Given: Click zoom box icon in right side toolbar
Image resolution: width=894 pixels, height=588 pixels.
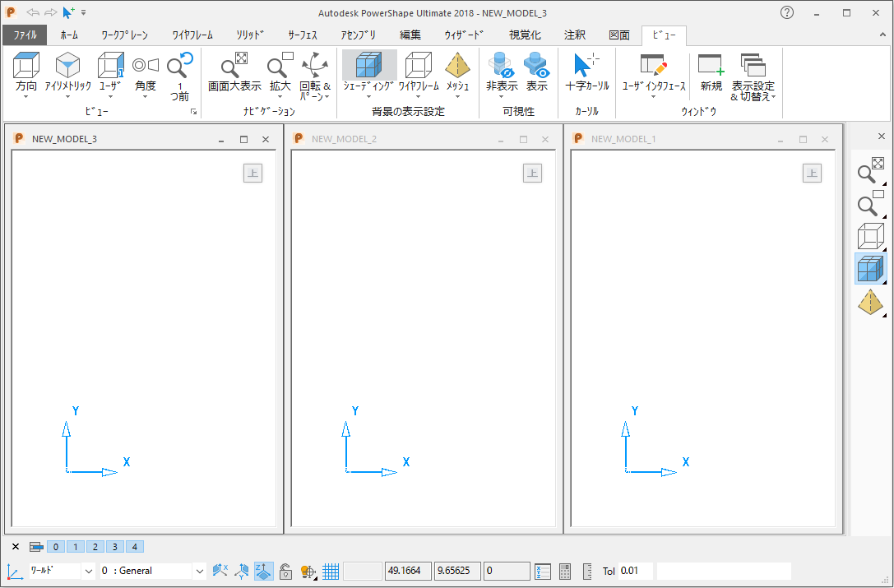Looking at the screenshot, I should point(870,204).
